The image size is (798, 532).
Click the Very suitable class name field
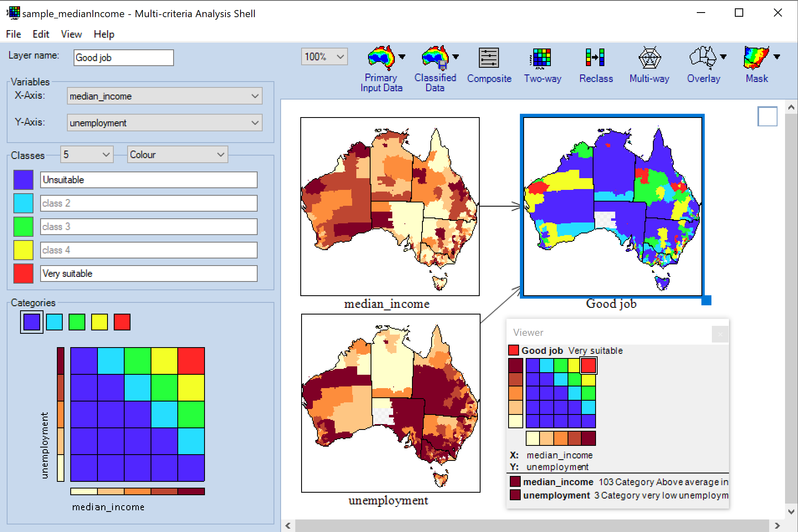pos(148,274)
